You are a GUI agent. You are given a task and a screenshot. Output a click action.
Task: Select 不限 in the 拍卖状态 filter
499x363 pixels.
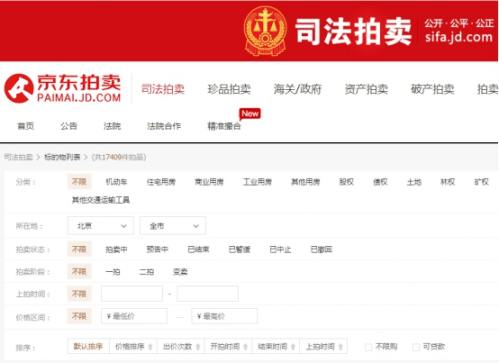coord(79,249)
